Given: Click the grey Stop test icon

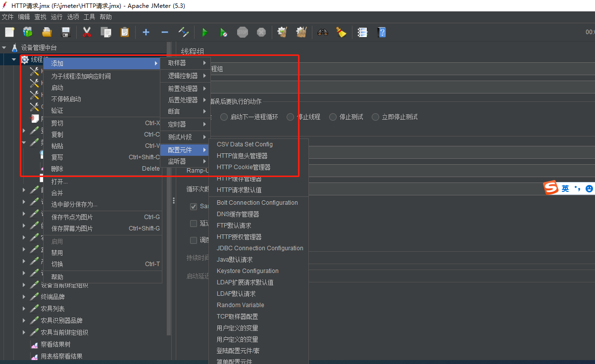Looking at the screenshot, I should point(243,32).
